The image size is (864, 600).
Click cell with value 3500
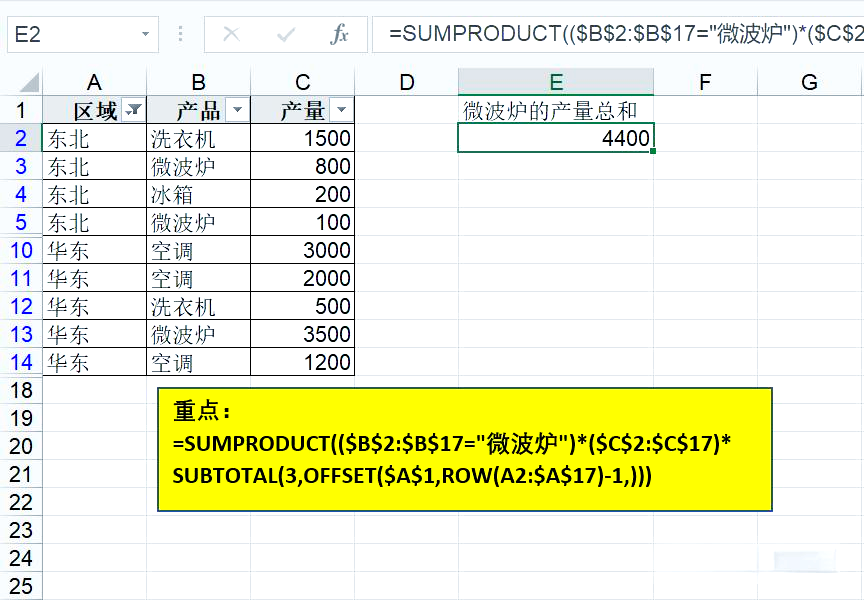click(303, 334)
